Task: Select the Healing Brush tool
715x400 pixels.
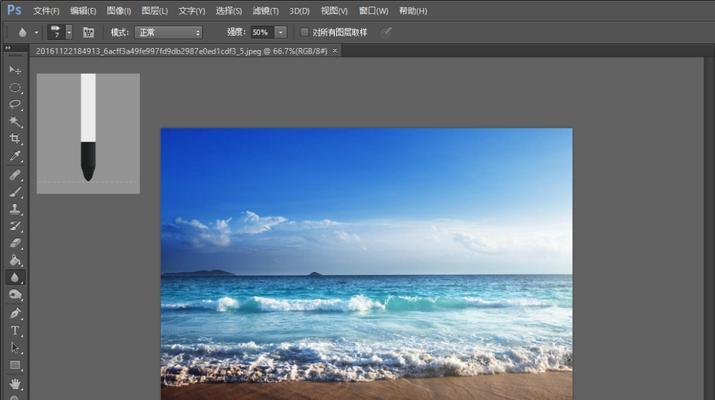Action: pyautogui.click(x=15, y=174)
